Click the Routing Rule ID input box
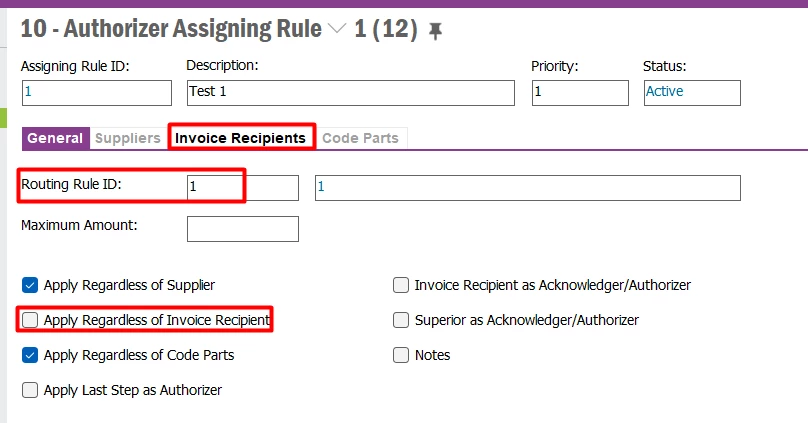808x423 pixels. [x=243, y=188]
